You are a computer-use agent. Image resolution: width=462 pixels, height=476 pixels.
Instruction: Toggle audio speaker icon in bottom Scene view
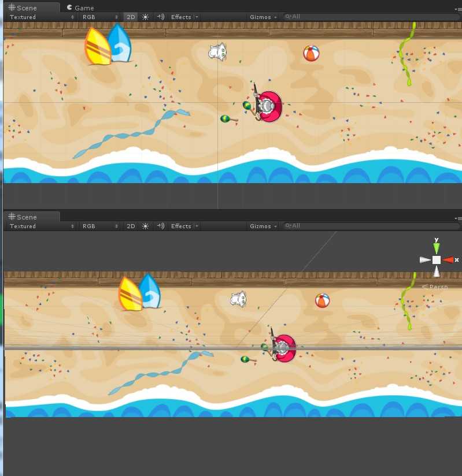(161, 226)
